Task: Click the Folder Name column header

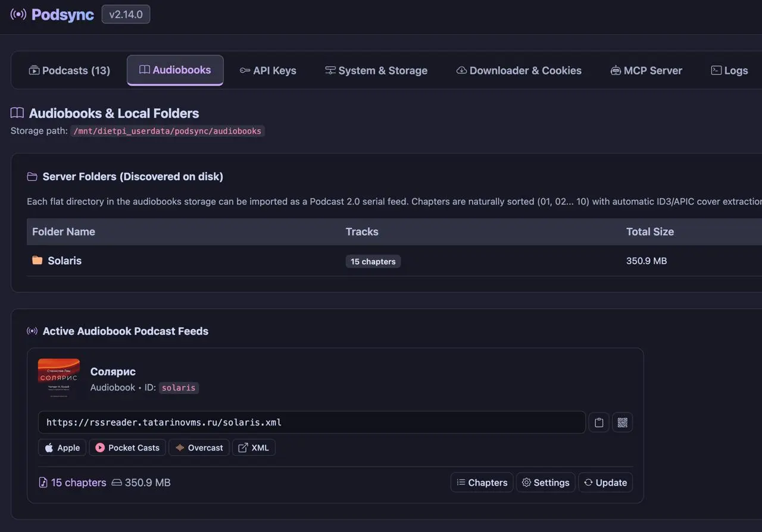Action: click(x=64, y=231)
